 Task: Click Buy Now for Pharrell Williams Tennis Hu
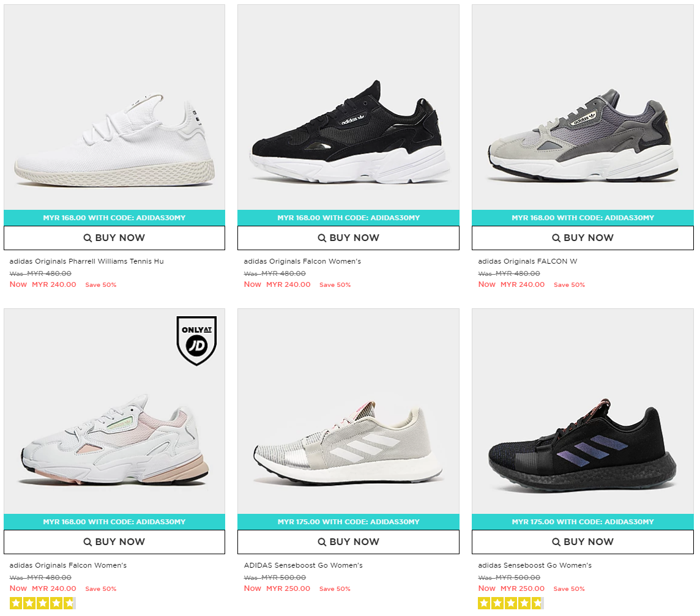(x=114, y=238)
